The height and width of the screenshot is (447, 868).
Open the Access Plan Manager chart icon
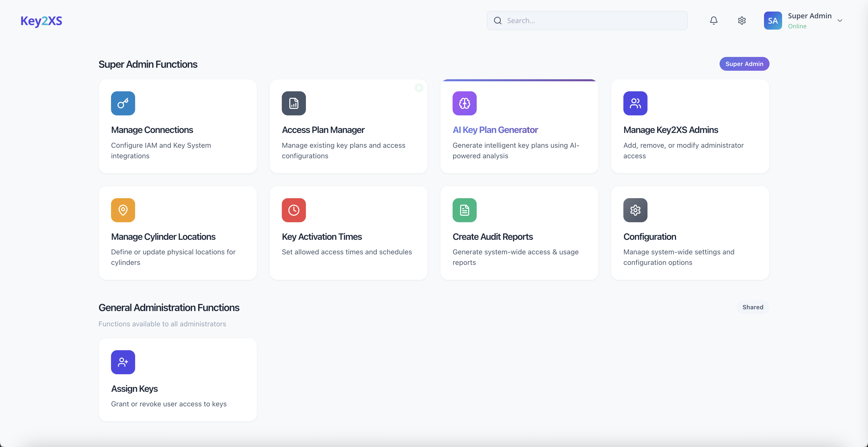[x=294, y=103]
